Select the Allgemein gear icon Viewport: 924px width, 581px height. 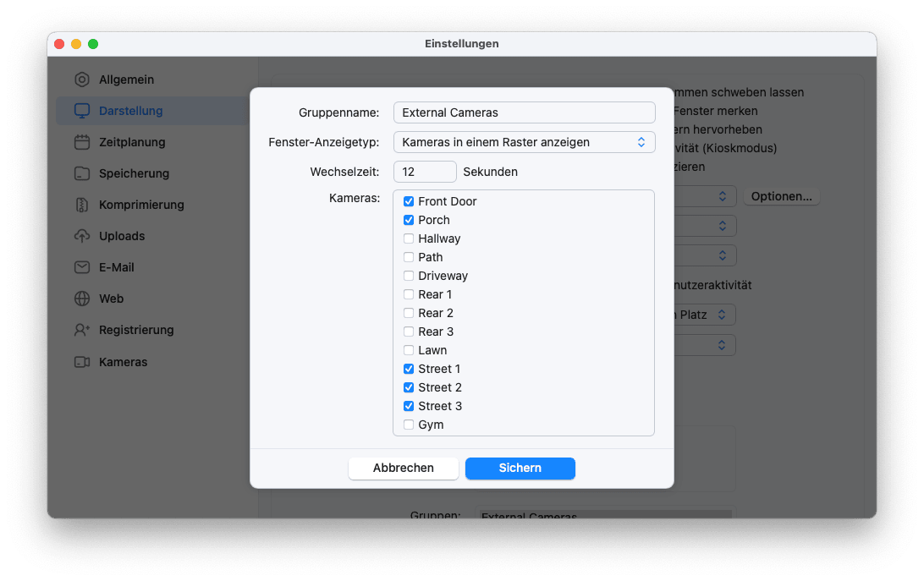coord(80,79)
